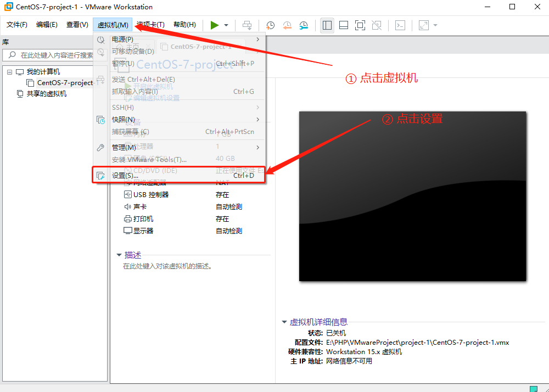
Task: Select CentOS-7-project VM in library tree
Action: 65,82
